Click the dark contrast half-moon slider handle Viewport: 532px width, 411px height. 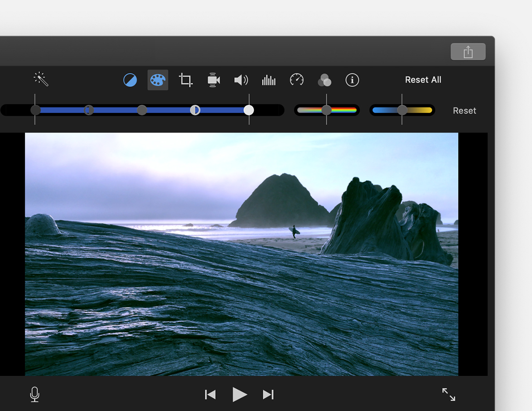[88, 110]
